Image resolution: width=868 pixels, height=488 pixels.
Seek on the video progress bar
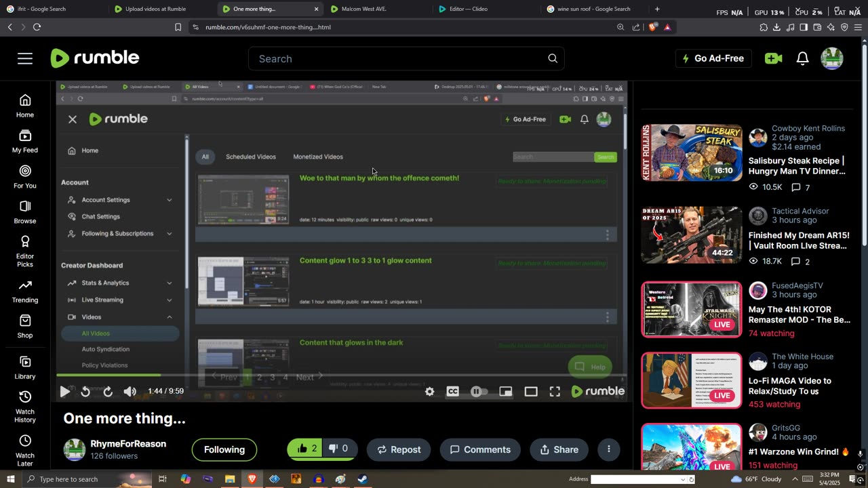point(340,375)
